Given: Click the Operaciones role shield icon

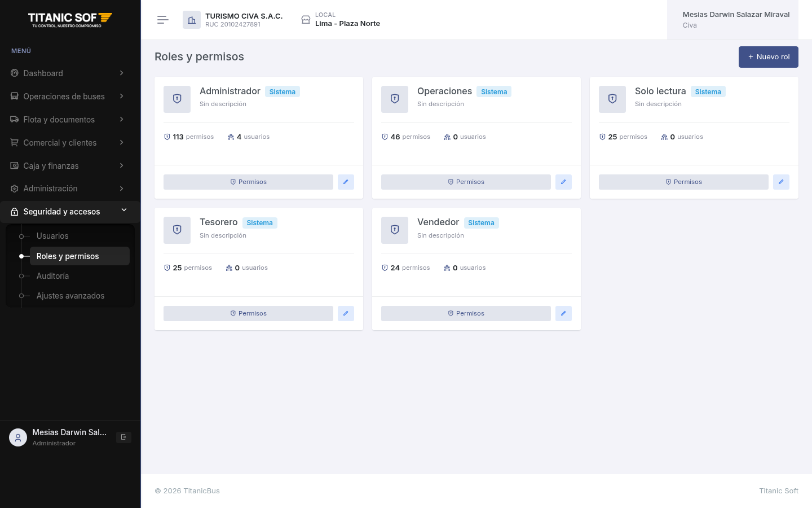Looking at the screenshot, I should pos(395,99).
